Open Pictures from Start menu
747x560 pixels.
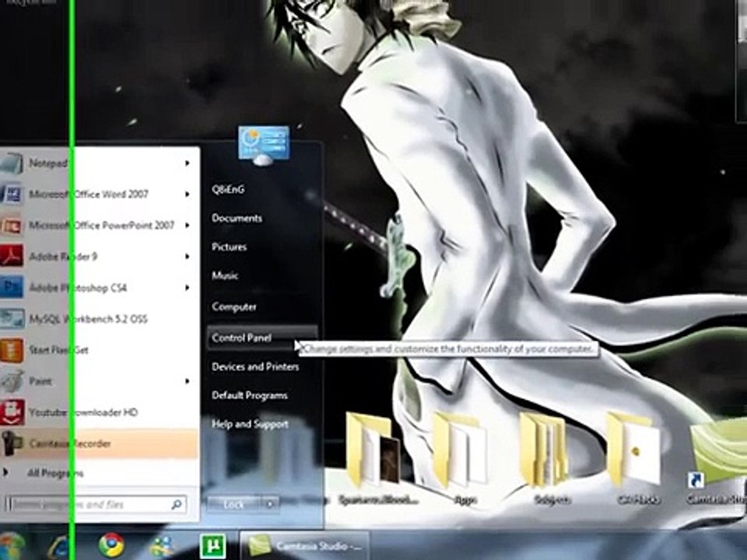(229, 247)
